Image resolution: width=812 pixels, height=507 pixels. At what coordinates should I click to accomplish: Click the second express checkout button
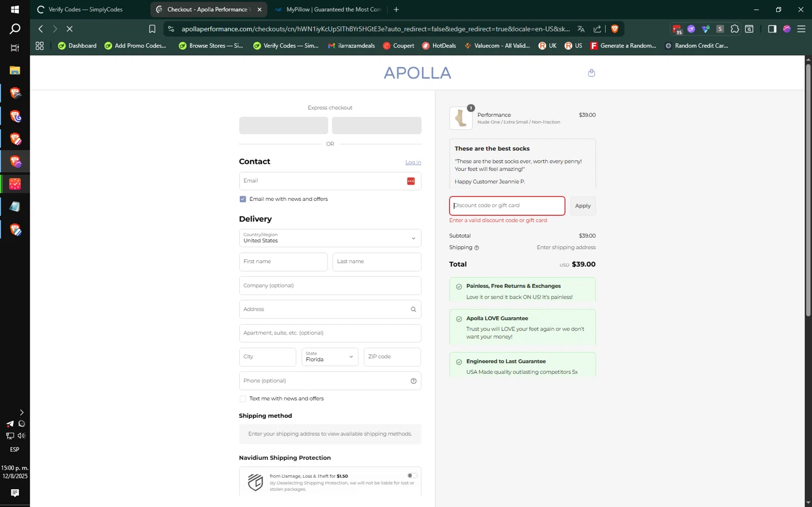click(x=377, y=126)
